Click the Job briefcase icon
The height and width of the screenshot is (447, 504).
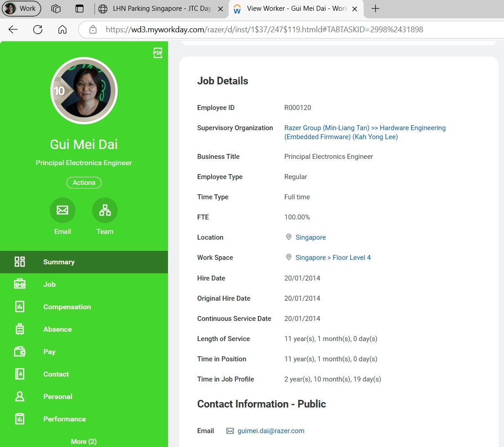click(x=20, y=284)
